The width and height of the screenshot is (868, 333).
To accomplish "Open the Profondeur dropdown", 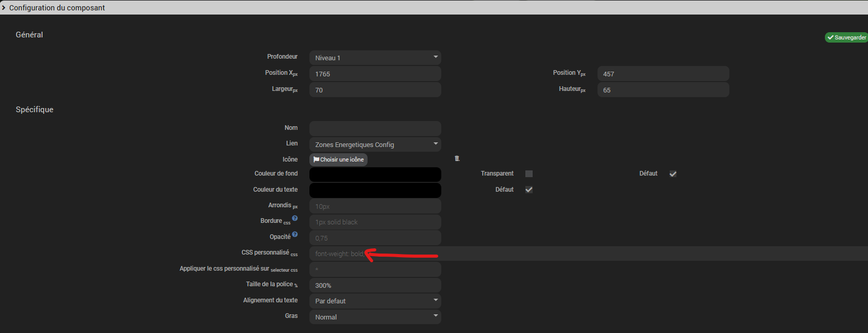I will (375, 58).
